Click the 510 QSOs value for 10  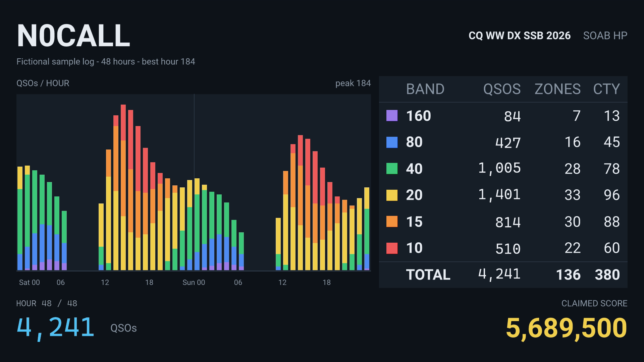pyautogui.click(x=508, y=248)
